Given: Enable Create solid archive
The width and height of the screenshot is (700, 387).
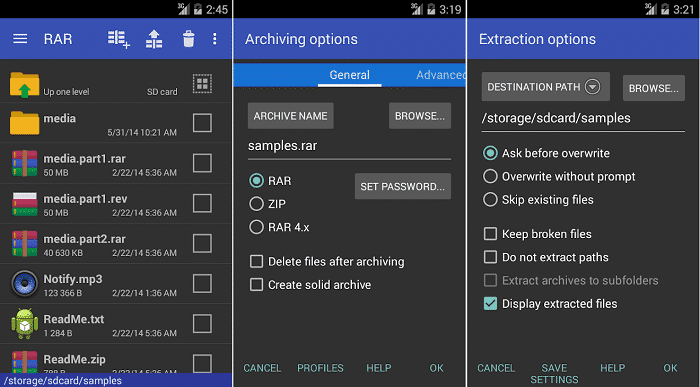Looking at the screenshot, I should tap(256, 284).
